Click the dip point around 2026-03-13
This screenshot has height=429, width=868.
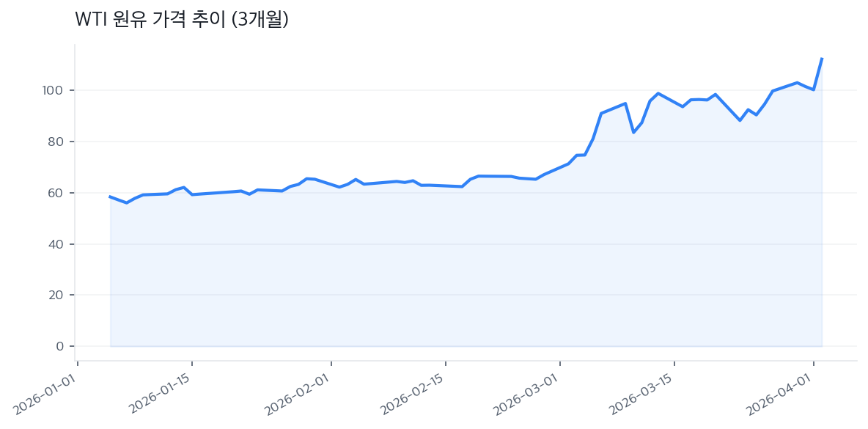click(x=633, y=132)
